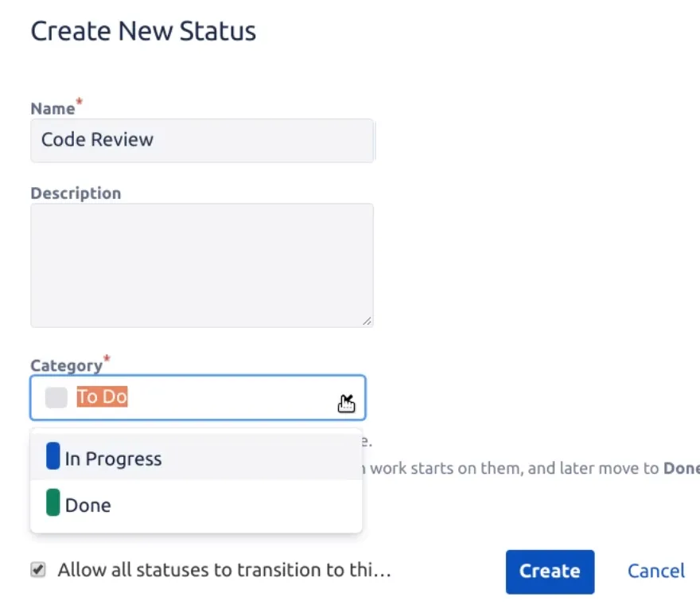The image size is (700, 605).
Task: Click the gray To Do category marker
Action: [x=56, y=397]
